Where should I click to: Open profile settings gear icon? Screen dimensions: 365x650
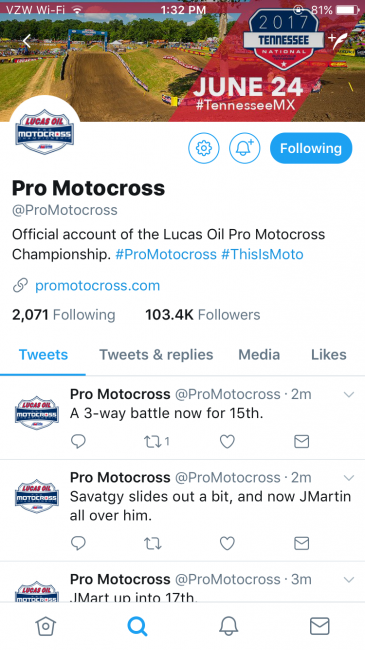pyautogui.click(x=204, y=148)
